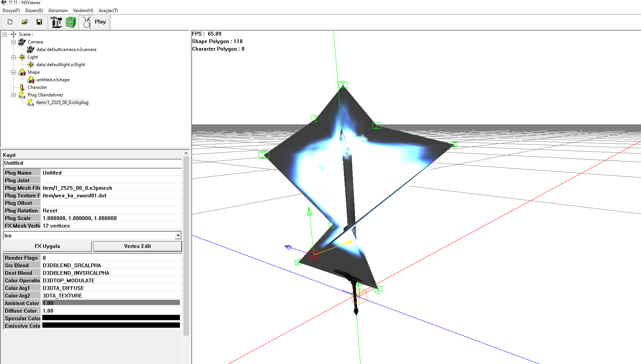Click the character figure icon beside Play
The width and height of the screenshot is (641, 364).
[x=87, y=22]
